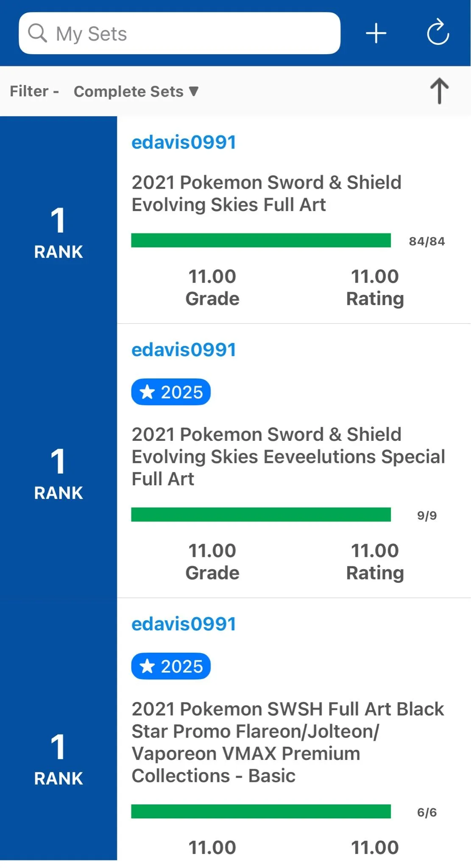Open edavis0991 link on Black Star Promo set
The image size is (471, 868).
184,624
